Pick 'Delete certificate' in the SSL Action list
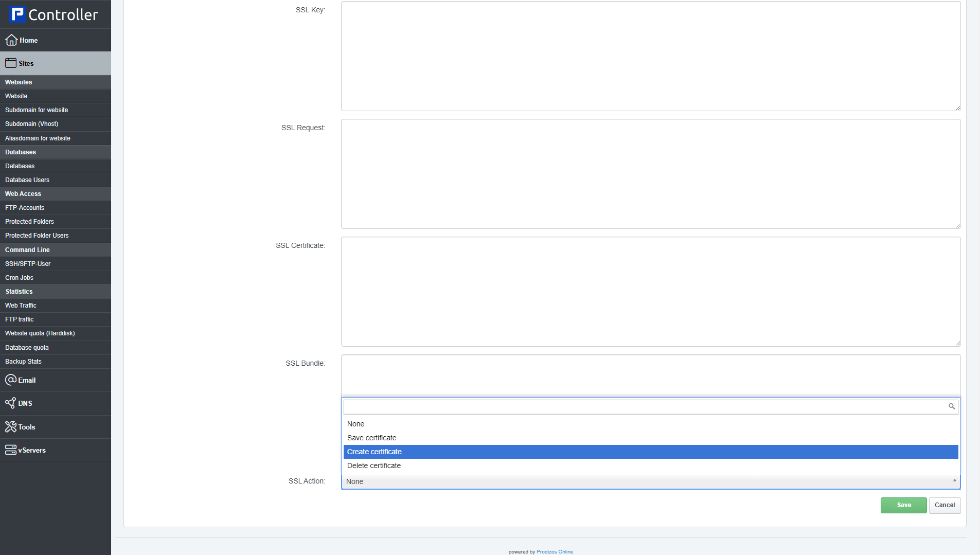980x555 pixels. tap(374, 466)
